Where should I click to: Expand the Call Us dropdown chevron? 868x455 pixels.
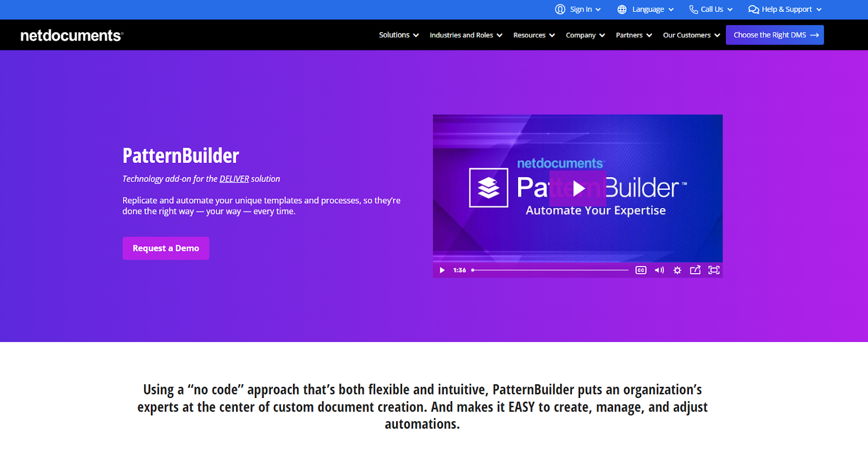pyautogui.click(x=730, y=10)
